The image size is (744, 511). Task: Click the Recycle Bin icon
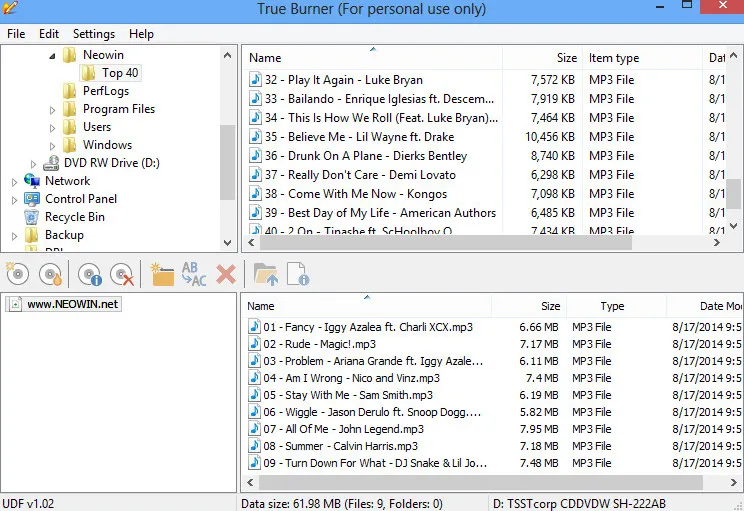(32, 217)
